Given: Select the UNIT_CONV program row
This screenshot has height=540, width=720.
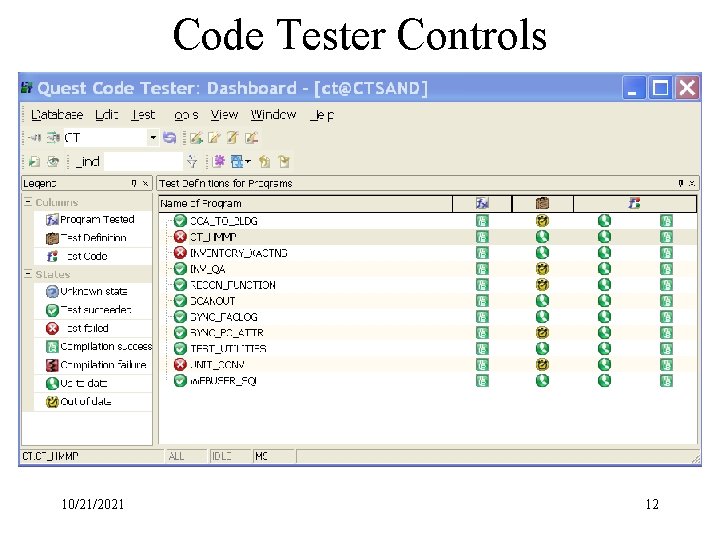Looking at the screenshot, I should 428,365.
